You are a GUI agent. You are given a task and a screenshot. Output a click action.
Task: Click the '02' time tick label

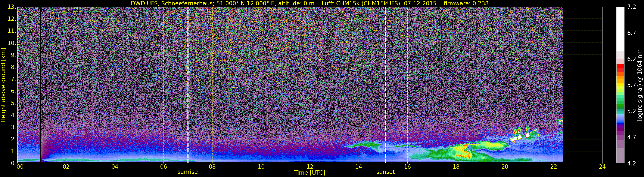pyautogui.click(x=66, y=167)
